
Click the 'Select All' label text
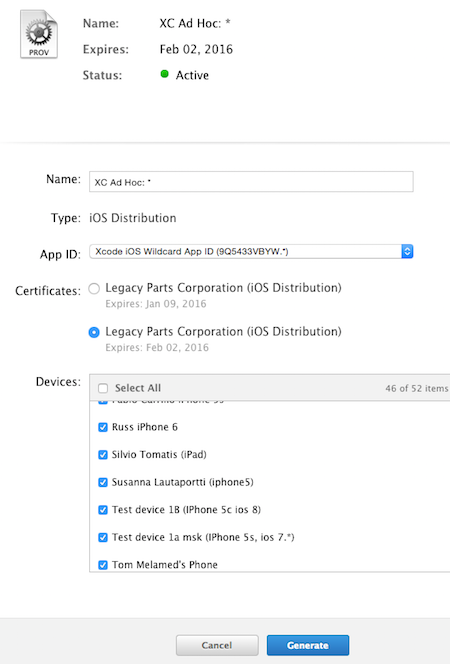[138, 388]
